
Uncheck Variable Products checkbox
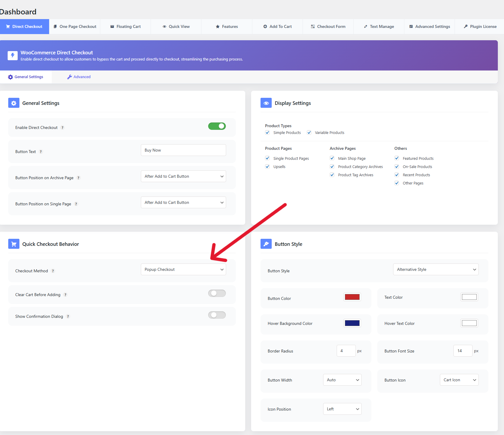tap(309, 132)
